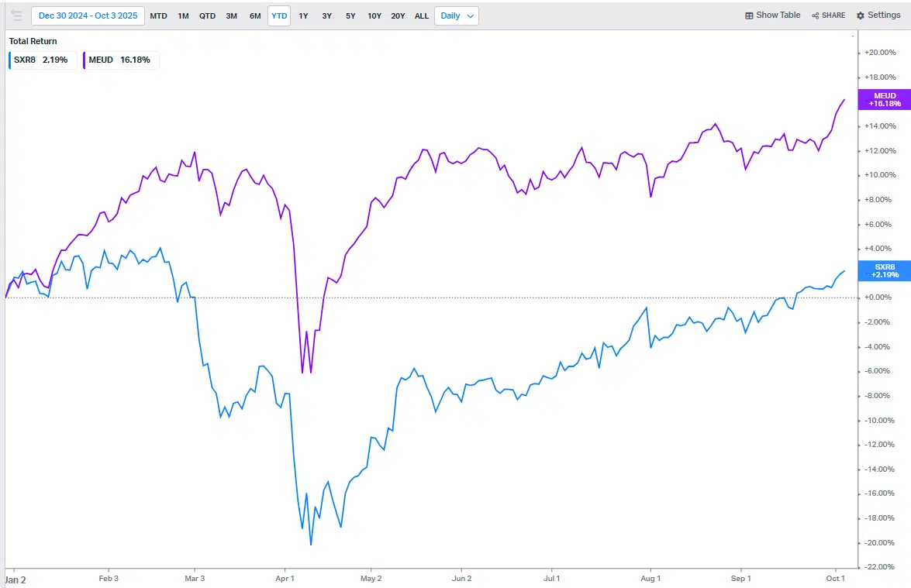Click the MEUD +16.18% axis label tag
The height and width of the screenshot is (588, 911).
point(883,98)
